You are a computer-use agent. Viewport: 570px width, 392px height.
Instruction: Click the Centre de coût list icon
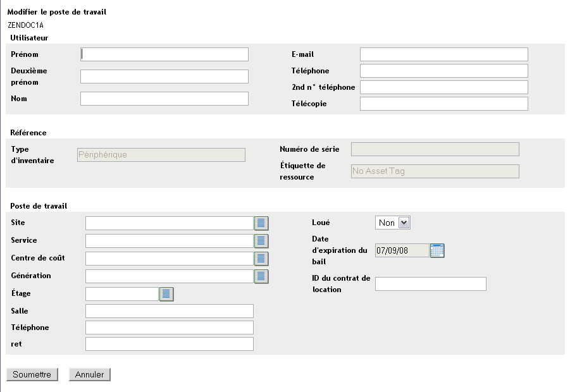click(261, 258)
